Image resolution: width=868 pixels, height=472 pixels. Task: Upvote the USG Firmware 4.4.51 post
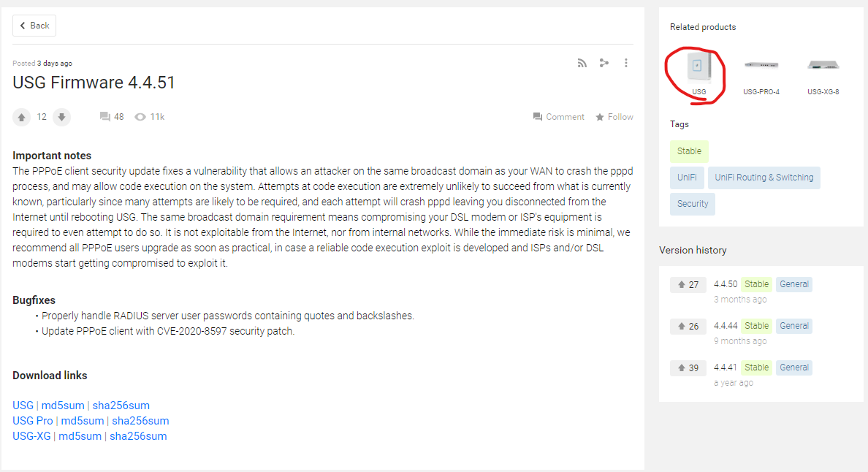(22, 117)
